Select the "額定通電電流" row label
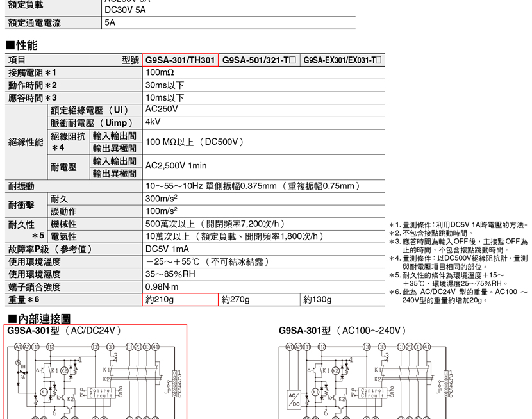Screen dimensions: 532x419 (x=34, y=22)
